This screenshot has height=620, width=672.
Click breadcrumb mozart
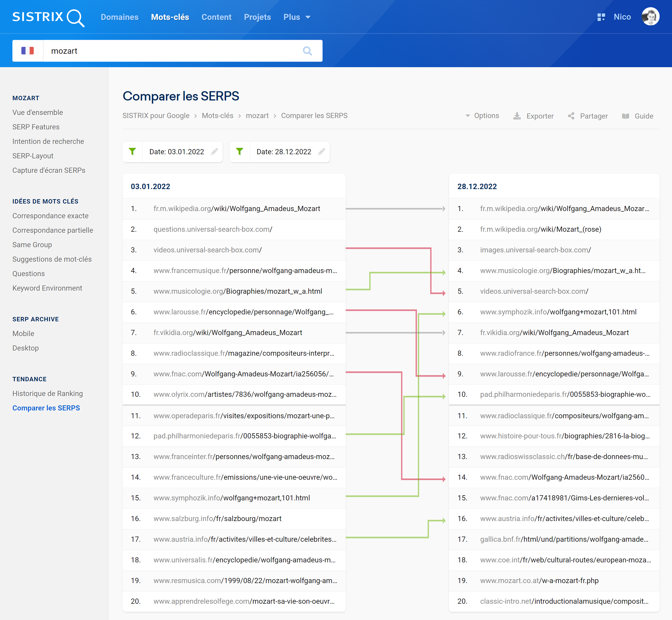pyautogui.click(x=257, y=115)
